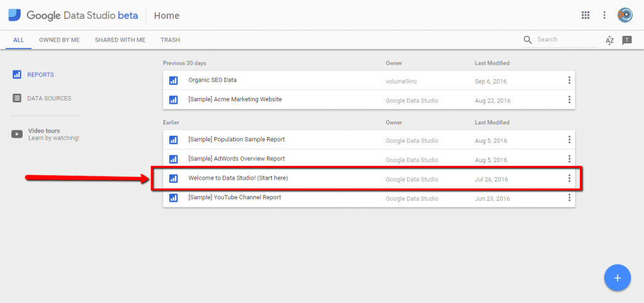Click the report icon for Population Sample Report
Viewport: 644px width, 303px height.
(x=174, y=140)
